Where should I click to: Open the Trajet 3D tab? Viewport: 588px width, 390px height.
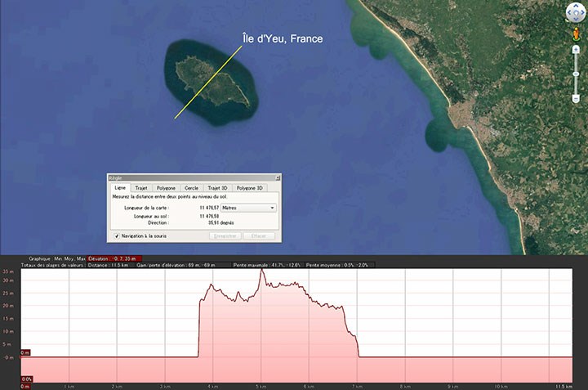pyautogui.click(x=217, y=188)
